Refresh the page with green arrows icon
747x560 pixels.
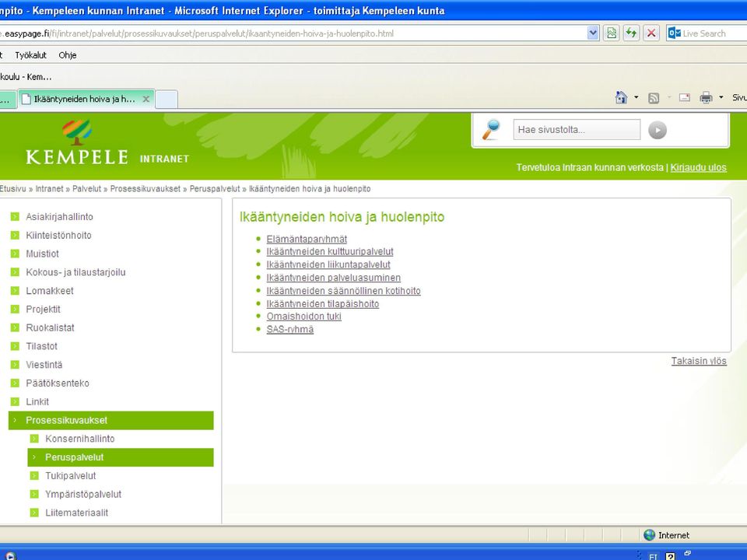(631, 33)
